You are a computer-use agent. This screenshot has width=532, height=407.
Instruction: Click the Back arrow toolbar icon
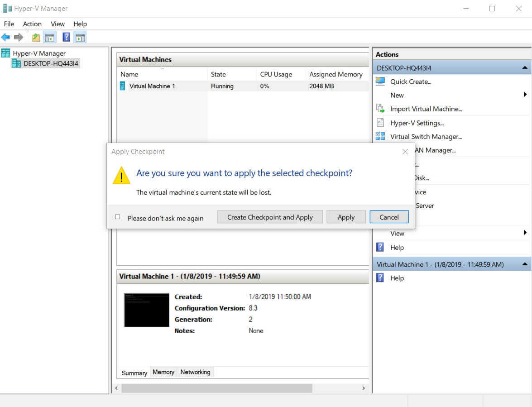5,38
